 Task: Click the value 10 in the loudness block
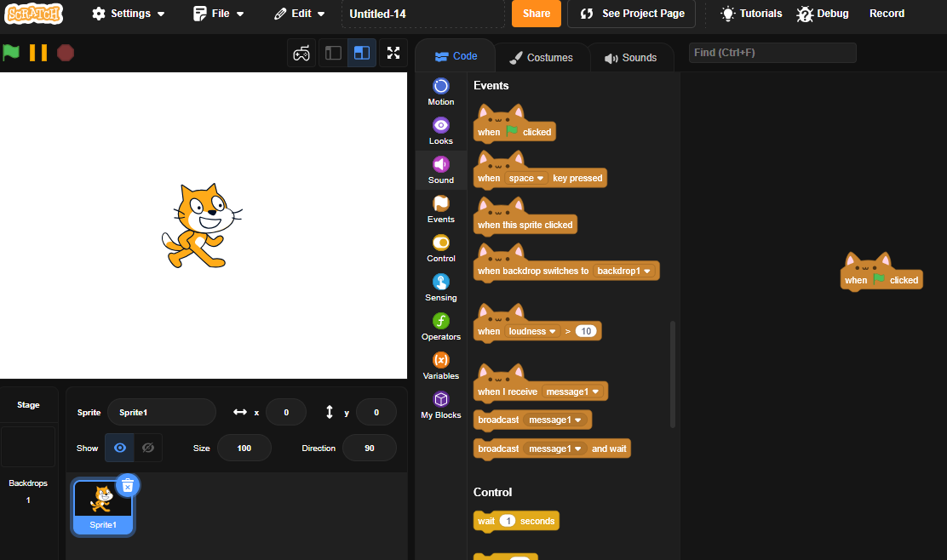click(x=586, y=331)
